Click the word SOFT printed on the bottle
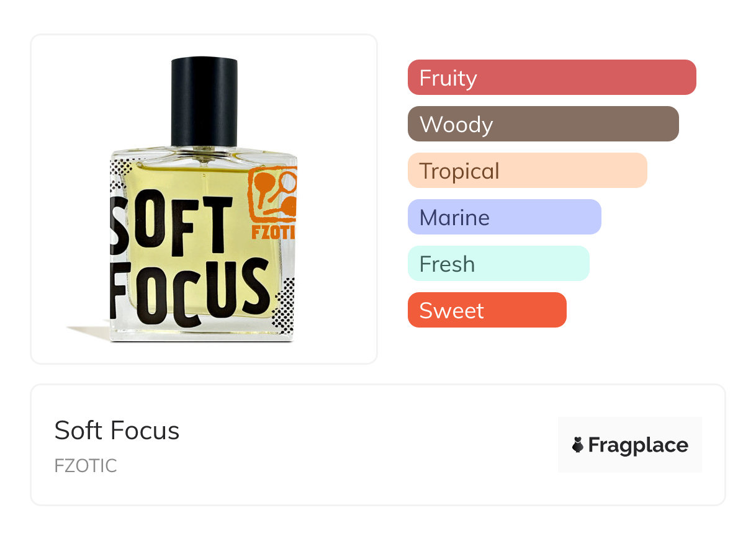 171,226
